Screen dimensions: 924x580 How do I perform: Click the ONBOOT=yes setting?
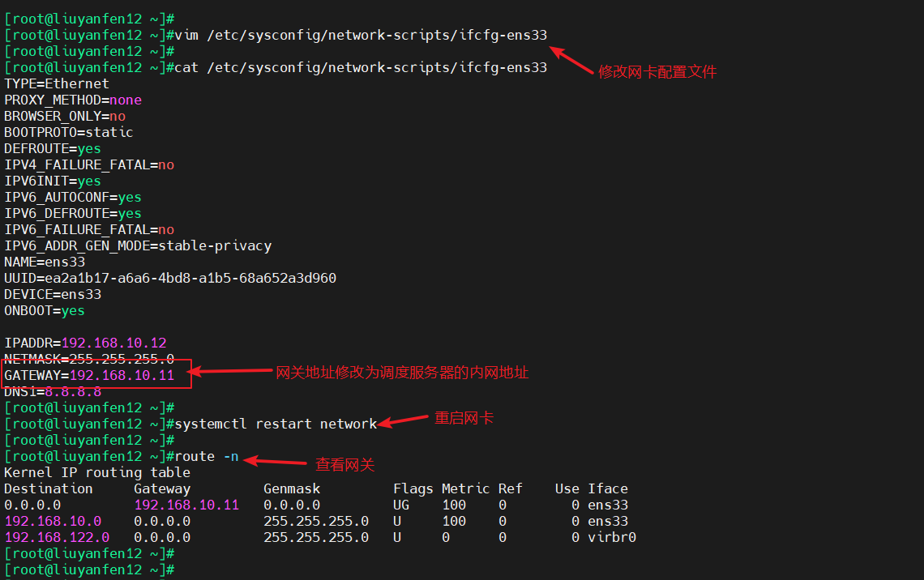tap(45, 310)
